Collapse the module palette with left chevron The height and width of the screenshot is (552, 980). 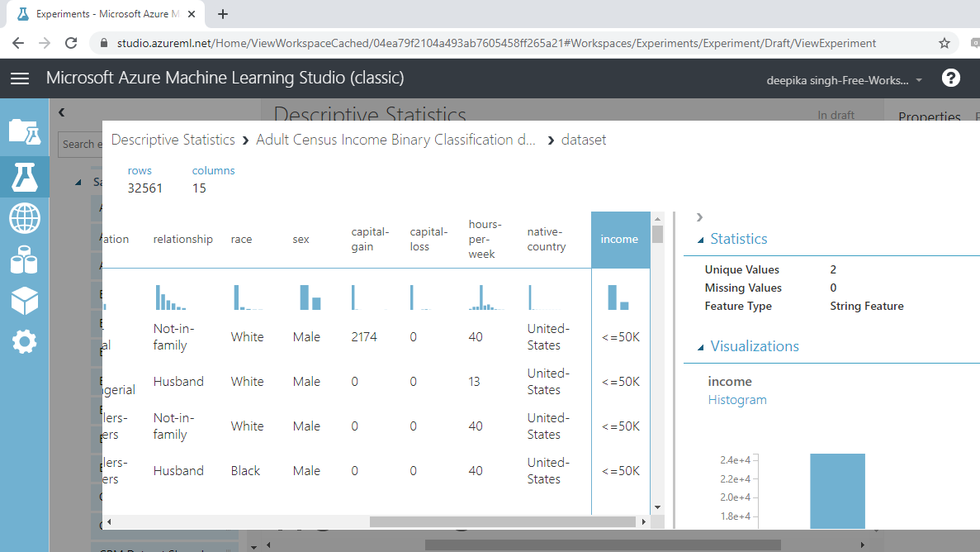[x=61, y=112]
